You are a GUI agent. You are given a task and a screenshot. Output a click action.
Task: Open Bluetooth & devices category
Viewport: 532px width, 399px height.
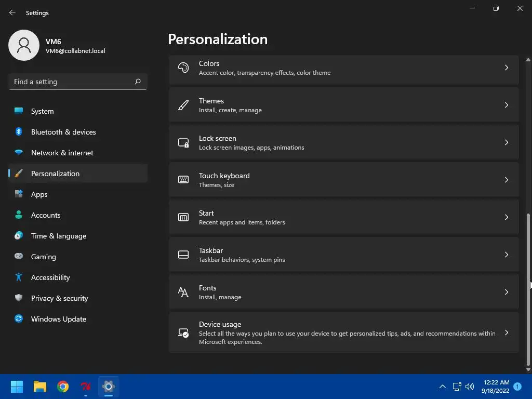[78, 132]
